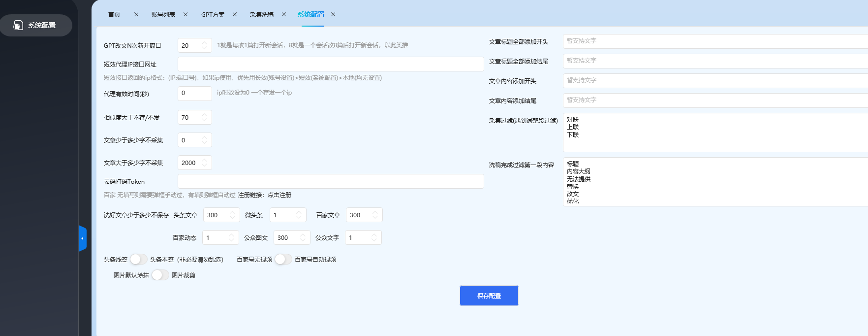Click the 保存配置 button
The height and width of the screenshot is (336, 868).
(489, 296)
